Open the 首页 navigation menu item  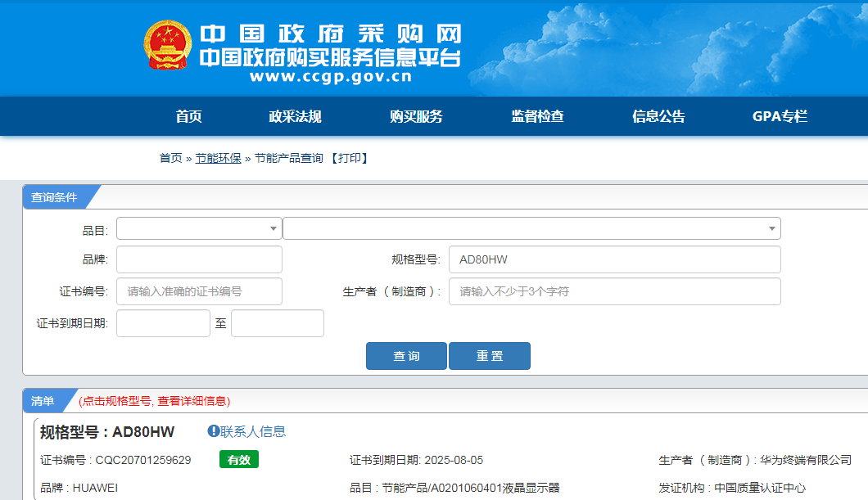pyautogui.click(x=188, y=116)
